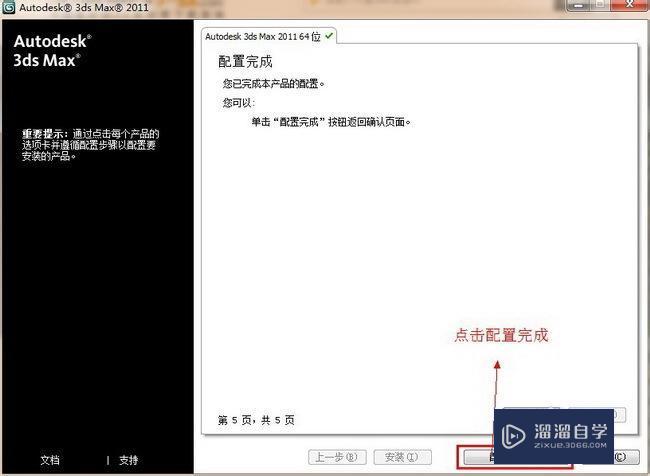The height and width of the screenshot is (476, 650).
Task: Click the Autodesk 3ds Max logo text
Action: (52, 51)
